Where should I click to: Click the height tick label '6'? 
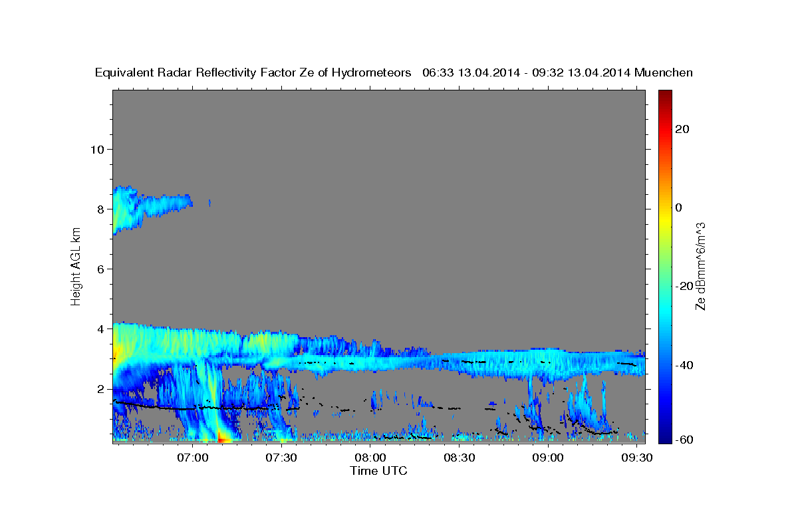click(101, 269)
